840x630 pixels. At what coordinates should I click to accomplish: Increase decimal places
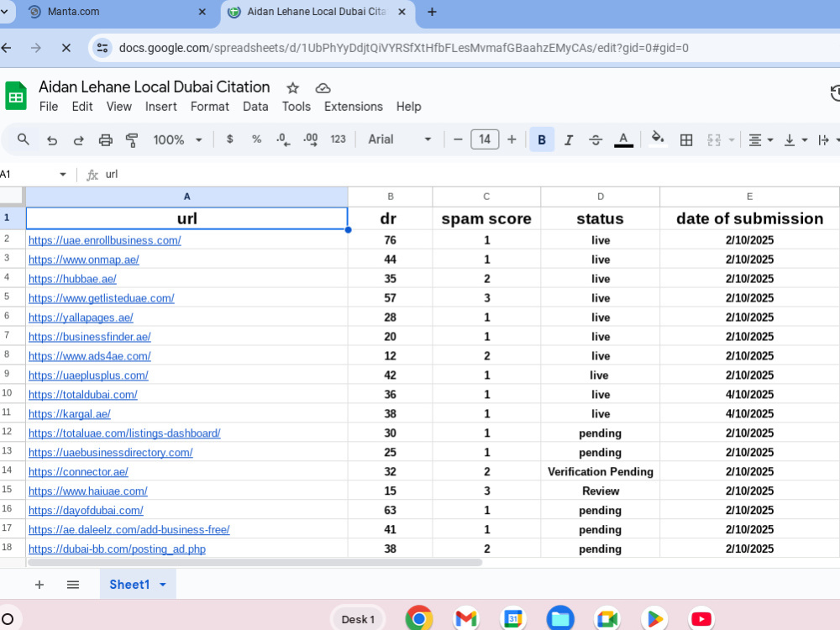(310, 139)
